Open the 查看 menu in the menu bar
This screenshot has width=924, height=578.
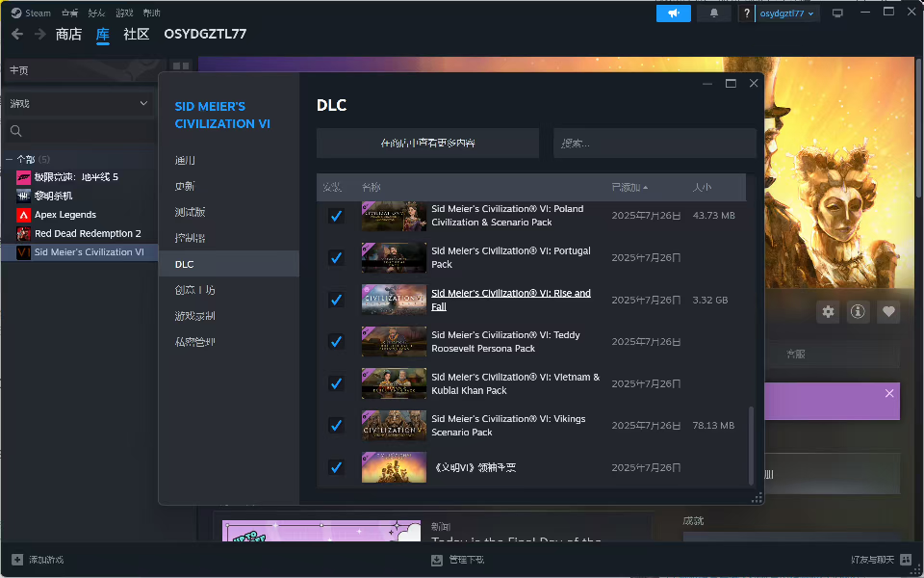(x=69, y=13)
